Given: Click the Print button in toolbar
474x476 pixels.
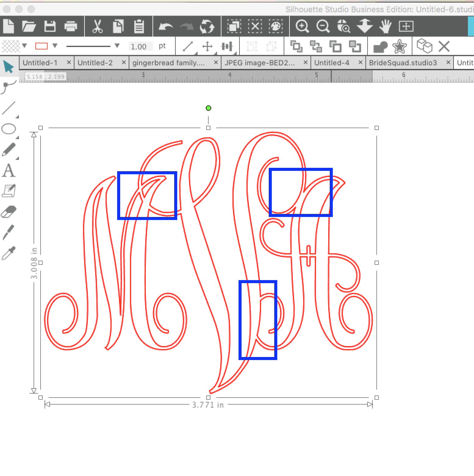Looking at the screenshot, I should coord(71,26).
